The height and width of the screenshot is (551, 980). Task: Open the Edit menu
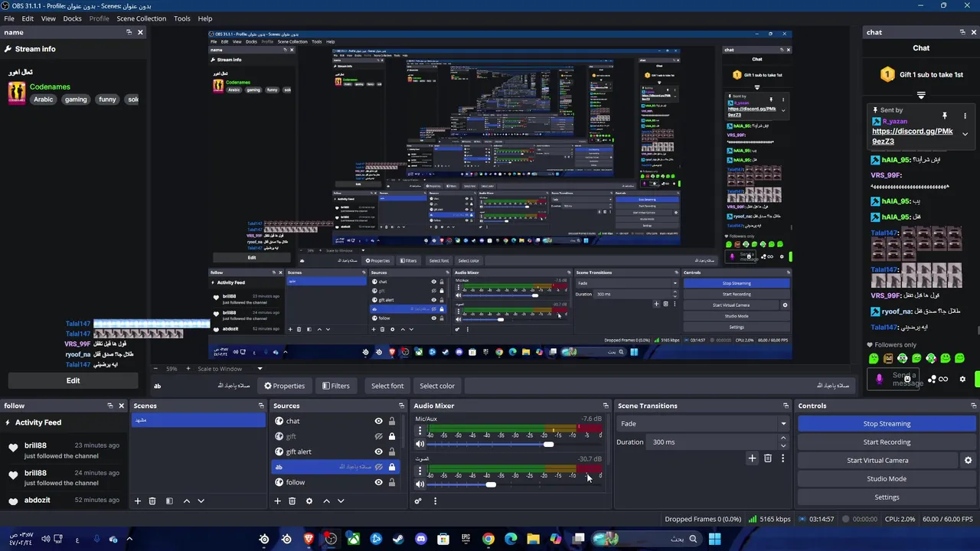(x=28, y=18)
